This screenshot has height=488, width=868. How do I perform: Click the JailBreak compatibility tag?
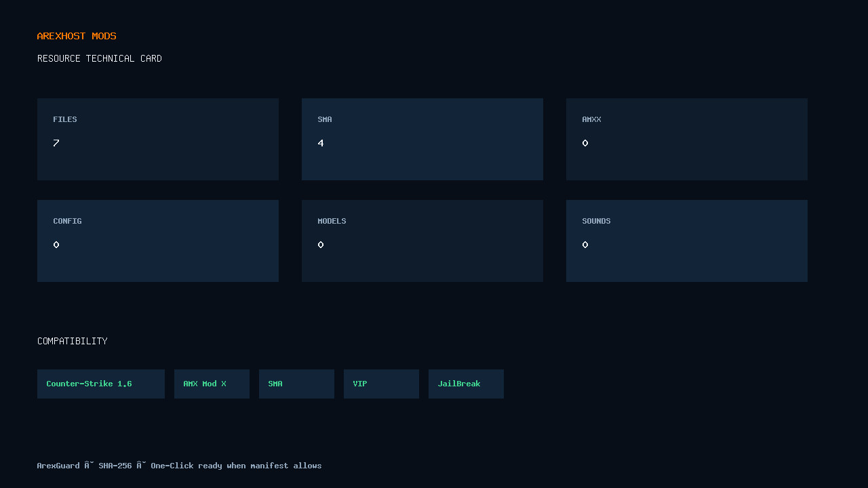point(466,384)
